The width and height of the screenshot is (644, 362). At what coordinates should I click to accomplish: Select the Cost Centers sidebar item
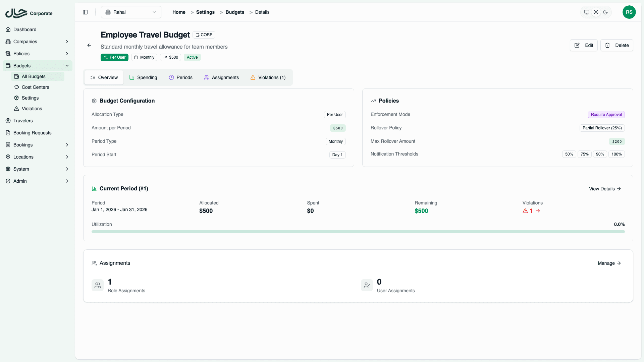[35, 87]
